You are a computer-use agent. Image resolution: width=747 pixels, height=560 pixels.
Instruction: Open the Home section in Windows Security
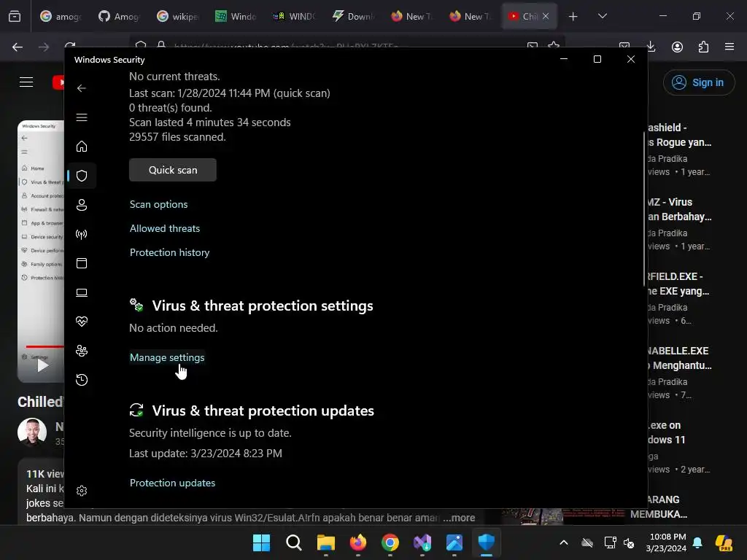[x=82, y=146]
